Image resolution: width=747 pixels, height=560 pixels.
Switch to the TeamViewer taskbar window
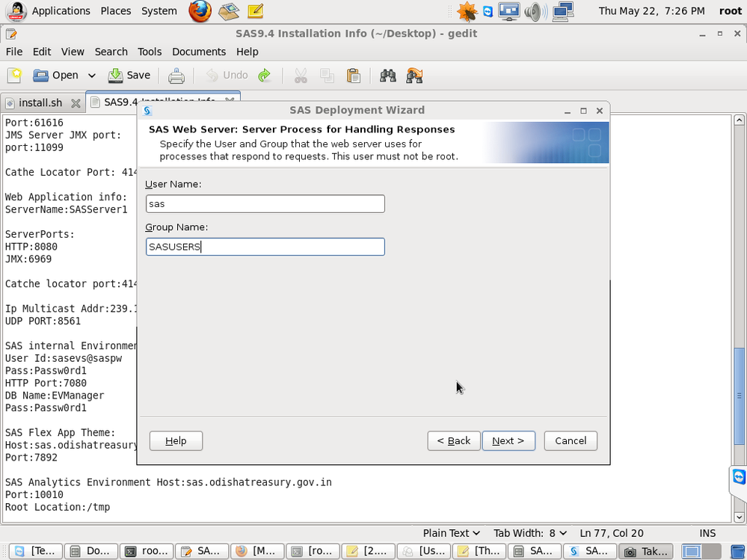pyautogui.click(x=35, y=551)
